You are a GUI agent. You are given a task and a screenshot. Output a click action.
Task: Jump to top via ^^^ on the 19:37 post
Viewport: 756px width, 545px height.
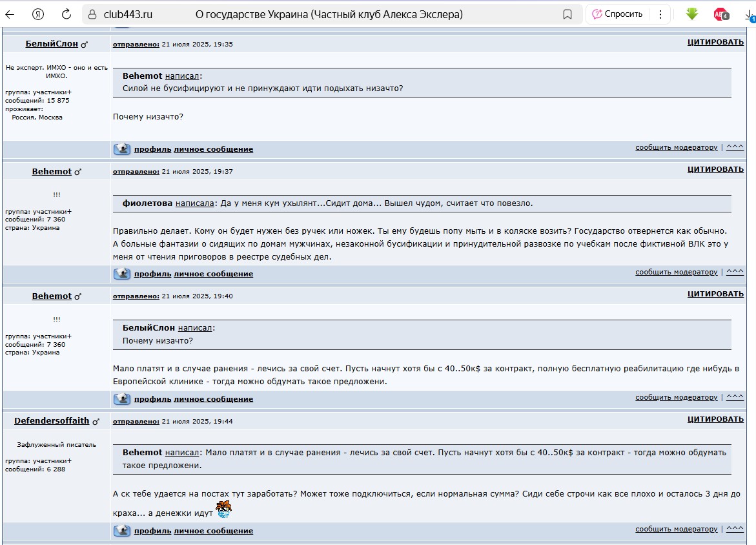[735, 272]
